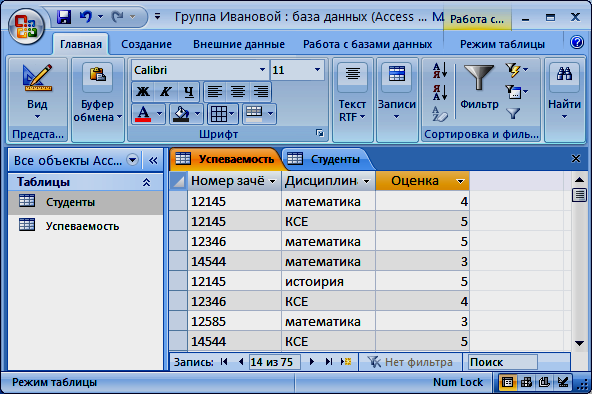Clear all sorts with the eraser icon
The width and height of the screenshot is (592, 394).
coord(440,114)
